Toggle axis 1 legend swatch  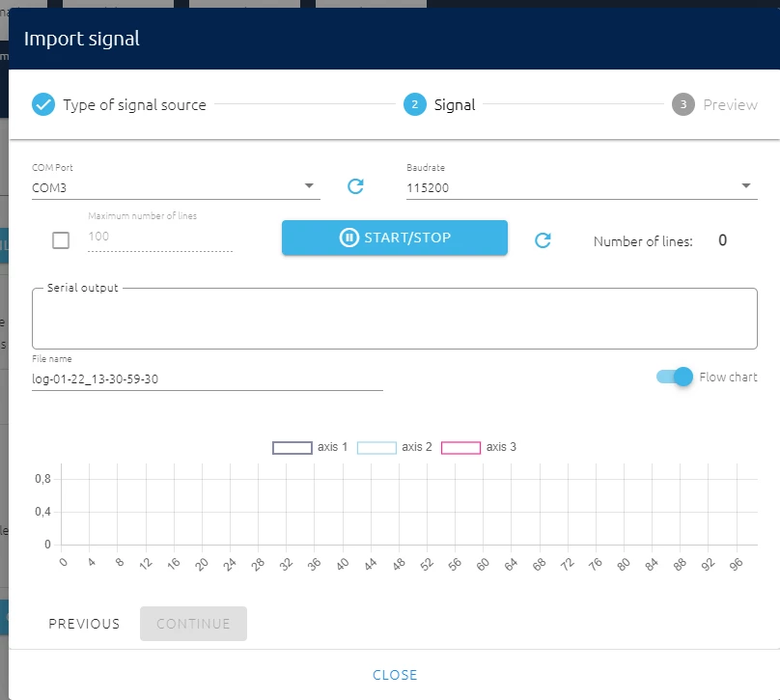tap(292, 447)
